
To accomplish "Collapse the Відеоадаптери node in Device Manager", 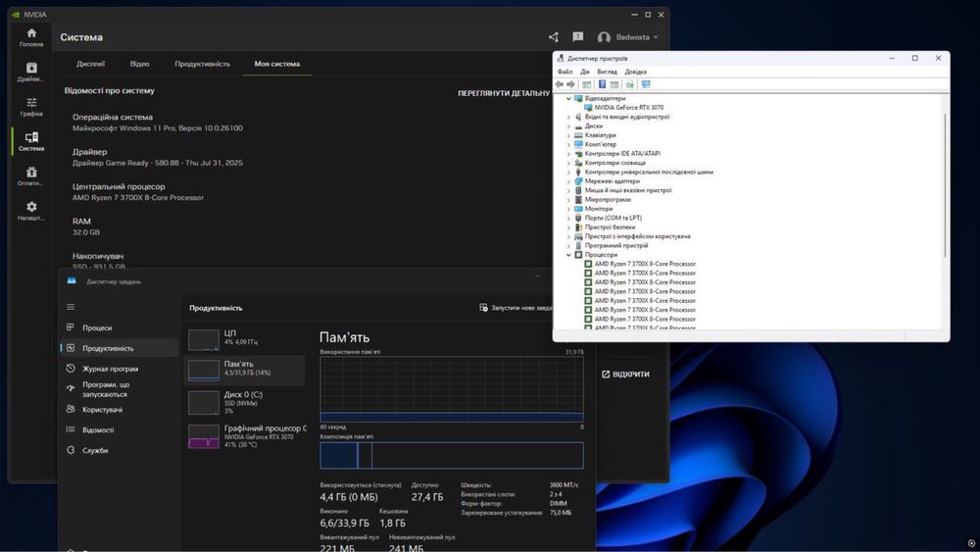I will coord(568,98).
